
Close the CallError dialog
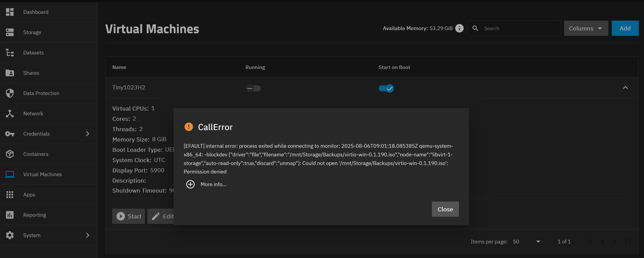[x=445, y=209]
